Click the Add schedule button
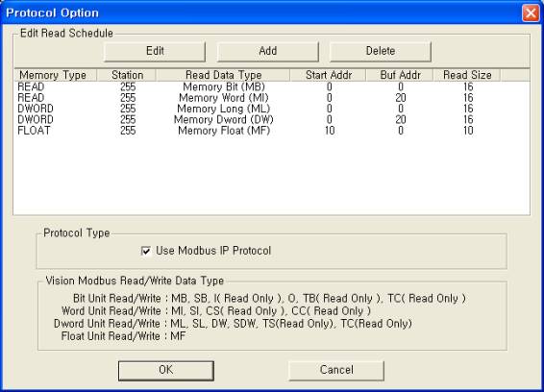The height and width of the screenshot is (392, 544). click(268, 51)
